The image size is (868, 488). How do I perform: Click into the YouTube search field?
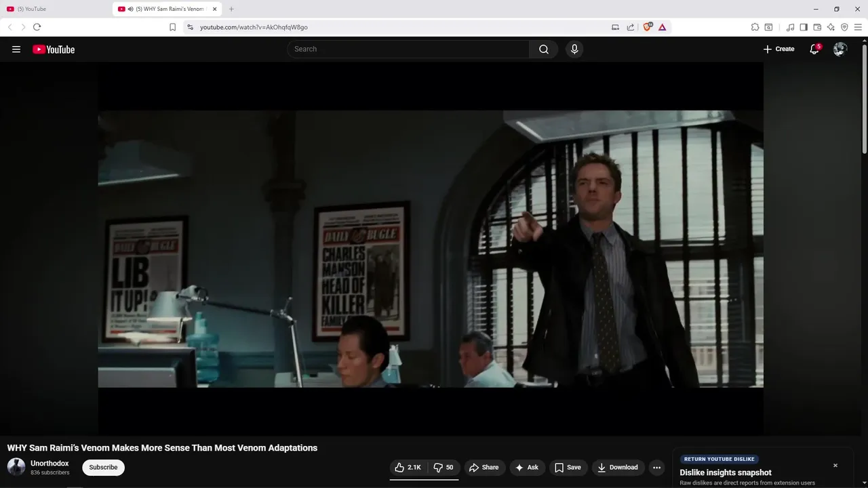click(x=409, y=49)
